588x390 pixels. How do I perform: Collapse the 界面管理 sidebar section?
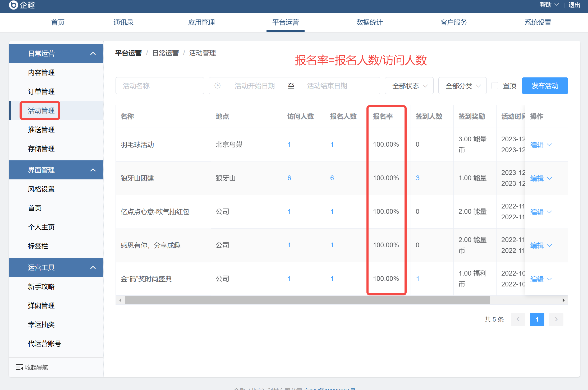[93, 170]
